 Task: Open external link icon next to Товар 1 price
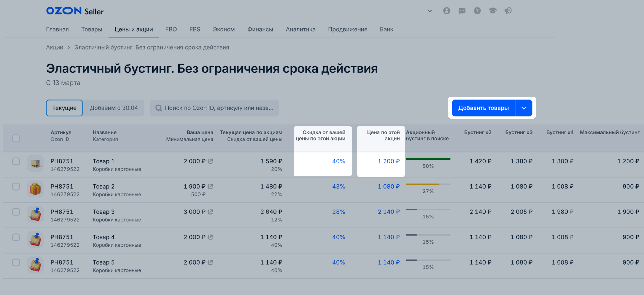click(211, 161)
